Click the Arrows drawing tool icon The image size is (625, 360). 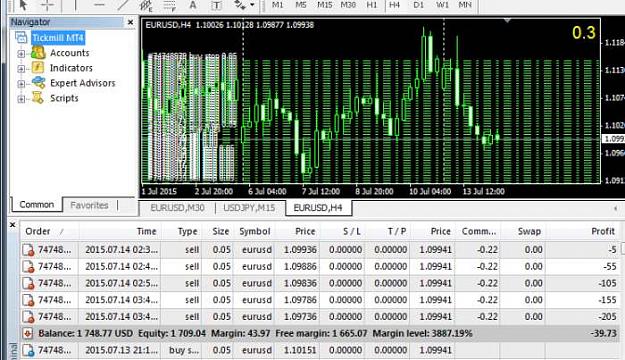(240, 5)
